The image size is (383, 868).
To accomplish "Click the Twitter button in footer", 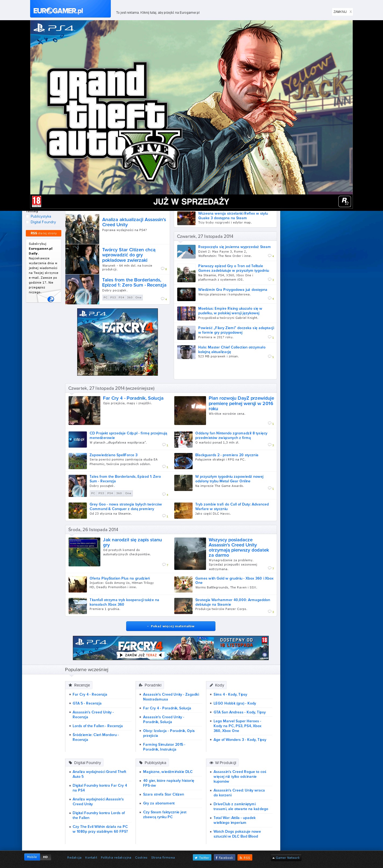I will coord(202,857).
